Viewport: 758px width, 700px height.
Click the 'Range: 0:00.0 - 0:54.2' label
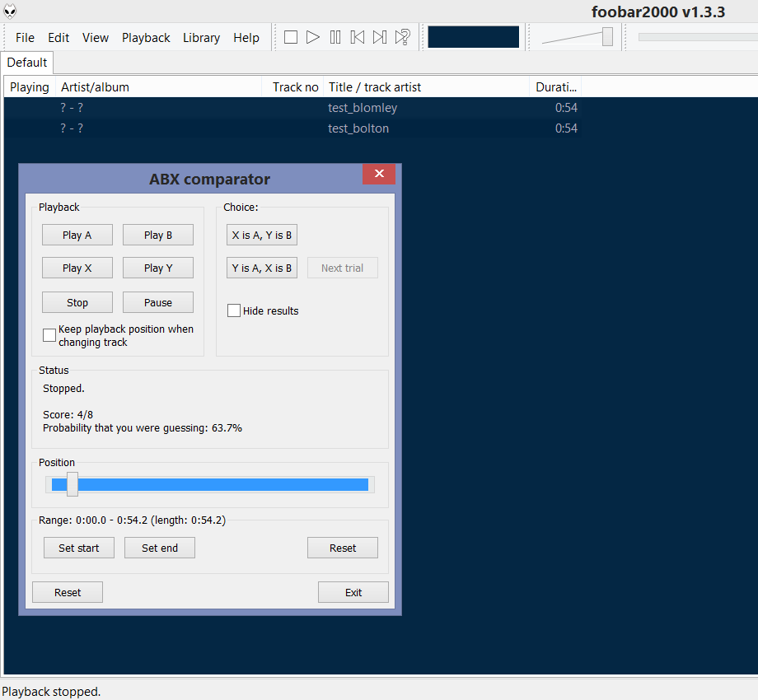132,520
